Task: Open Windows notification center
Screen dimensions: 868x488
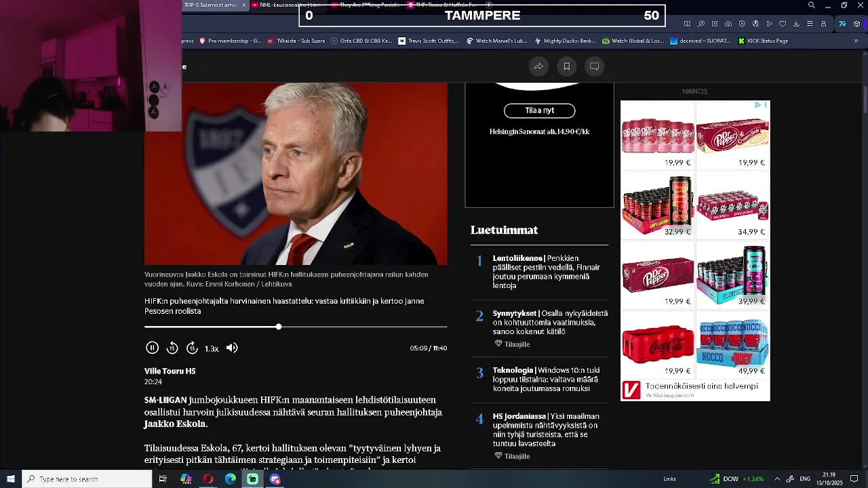Action: (854, 479)
